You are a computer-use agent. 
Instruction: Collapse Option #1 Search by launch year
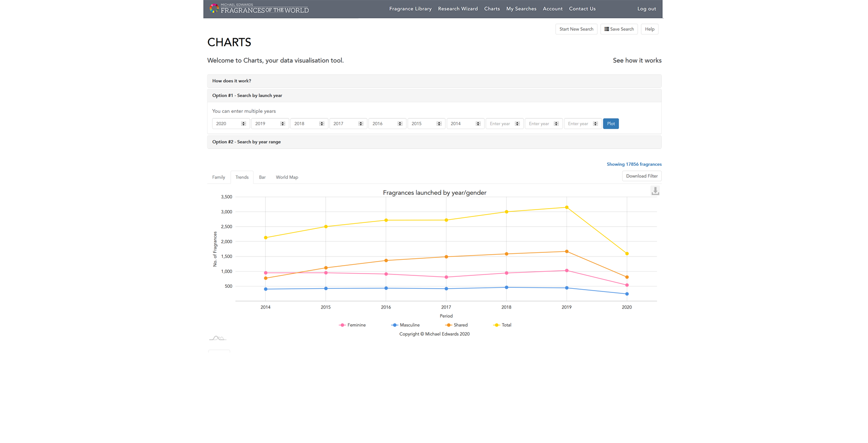click(x=247, y=96)
